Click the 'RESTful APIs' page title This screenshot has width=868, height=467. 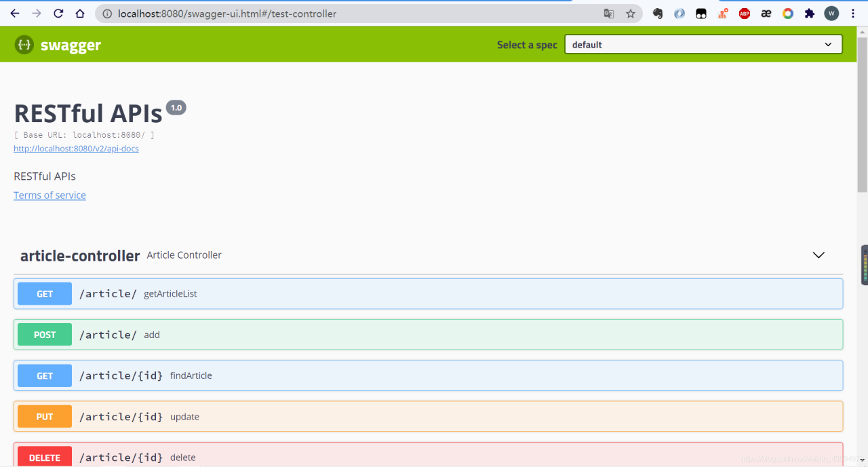(88, 113)
